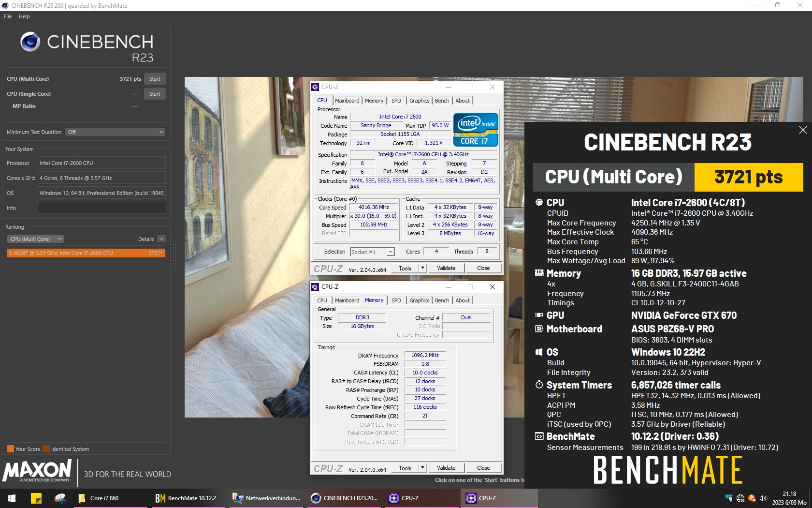This screenshot has height=508, width=812.
Task: Click the BenchMate logo at the overlay bottom
Action: [668, 470]
